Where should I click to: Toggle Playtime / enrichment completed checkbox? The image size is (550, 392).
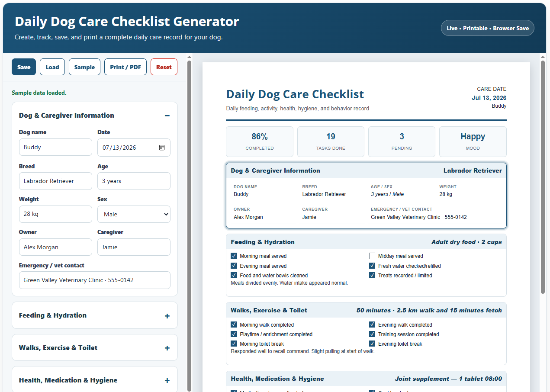click(x=234, y=334)
